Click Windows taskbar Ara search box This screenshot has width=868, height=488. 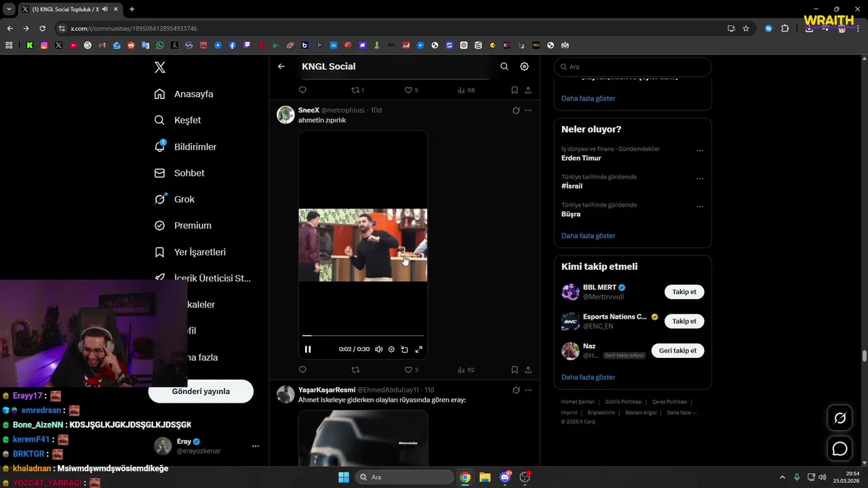tap(405, 477)
